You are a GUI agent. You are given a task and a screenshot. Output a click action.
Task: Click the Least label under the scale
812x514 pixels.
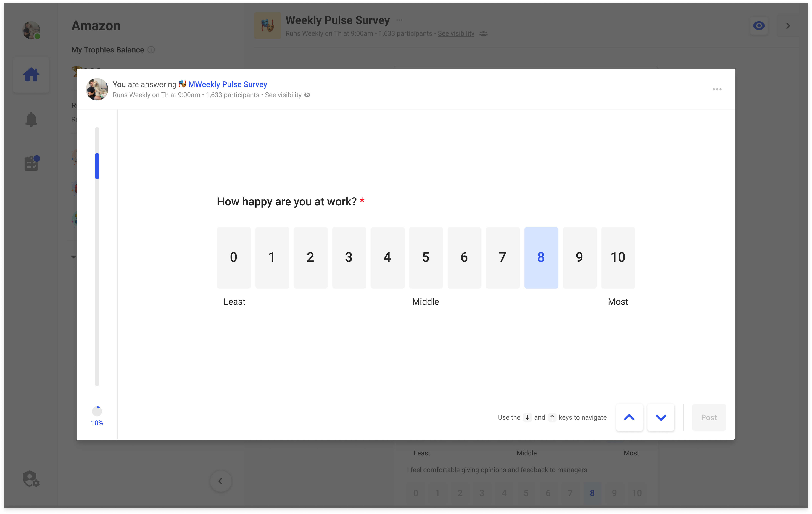(234, 302)
